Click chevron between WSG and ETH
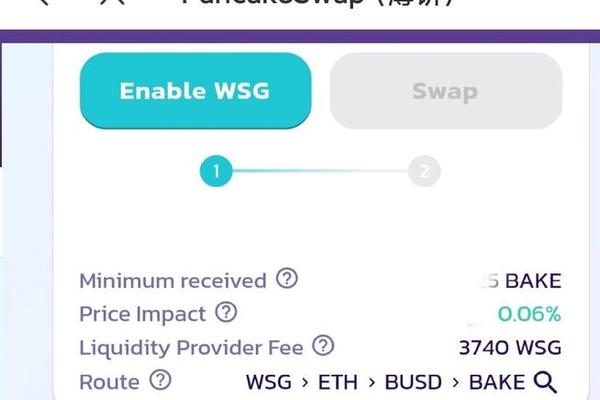The image size is (600, 400). [305, 382]
